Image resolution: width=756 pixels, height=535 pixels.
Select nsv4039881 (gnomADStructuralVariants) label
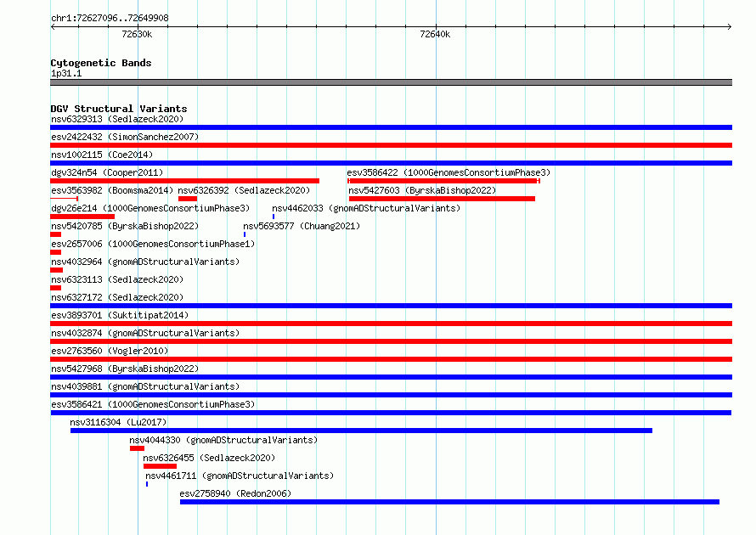(x=145, y=386)
